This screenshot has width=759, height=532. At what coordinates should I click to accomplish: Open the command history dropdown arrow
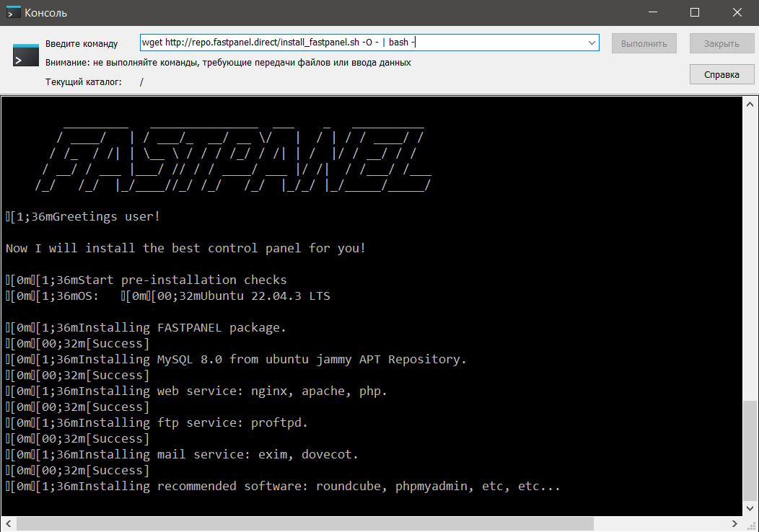pos(592,43)
